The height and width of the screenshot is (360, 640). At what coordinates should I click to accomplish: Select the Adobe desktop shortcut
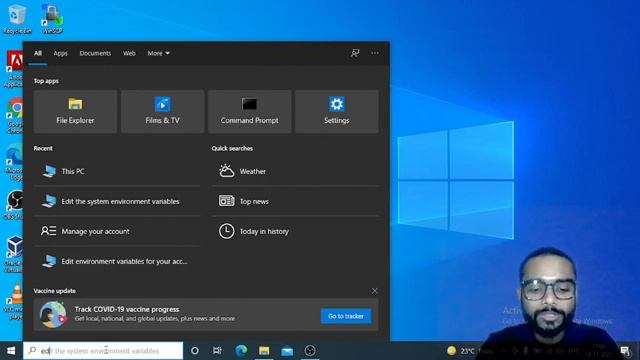coord(14,69)
